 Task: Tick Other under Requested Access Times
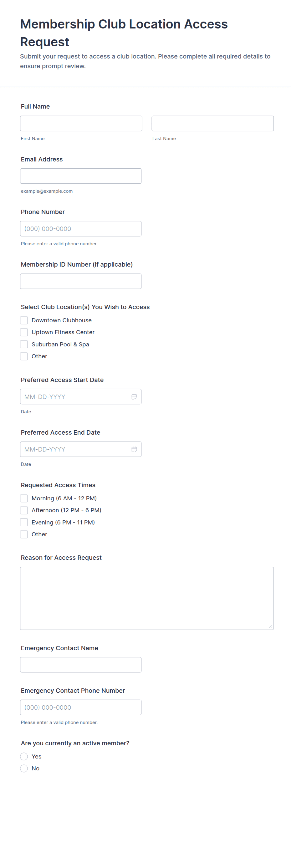pos(24,534)
